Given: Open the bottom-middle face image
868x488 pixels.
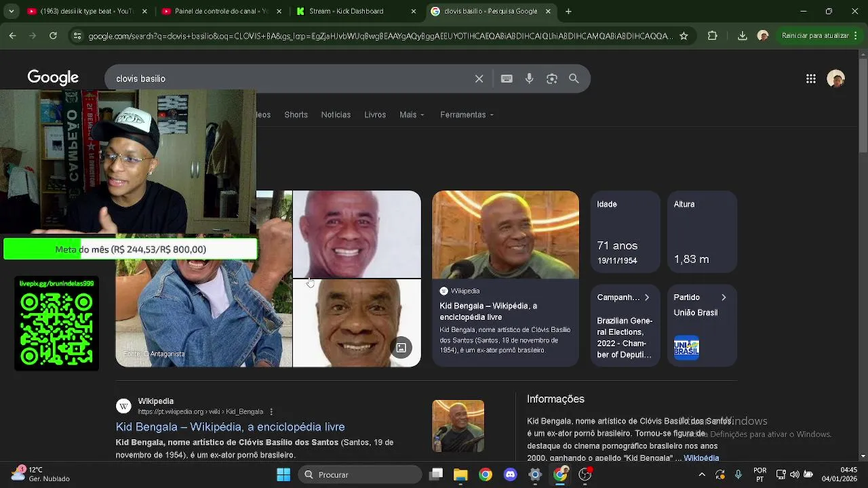Looking at the screenshot, I should [357, 324].
